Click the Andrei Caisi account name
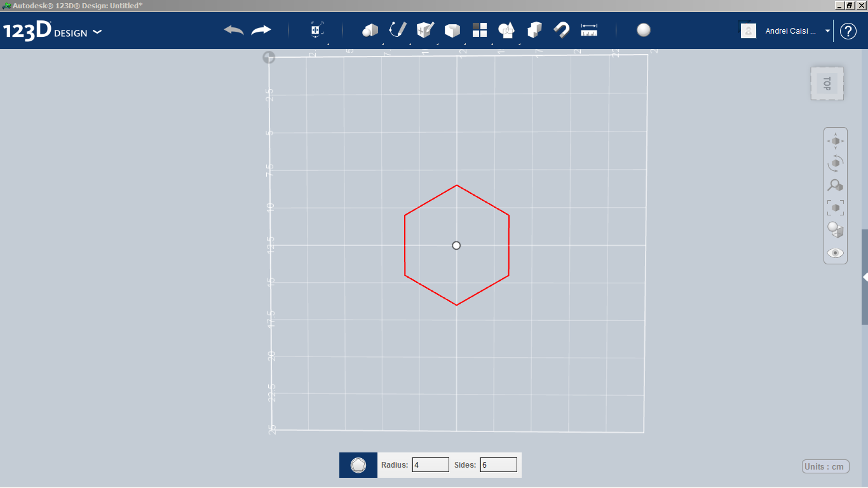This screenshot has height=488, width=868. (x=790, y=30)
